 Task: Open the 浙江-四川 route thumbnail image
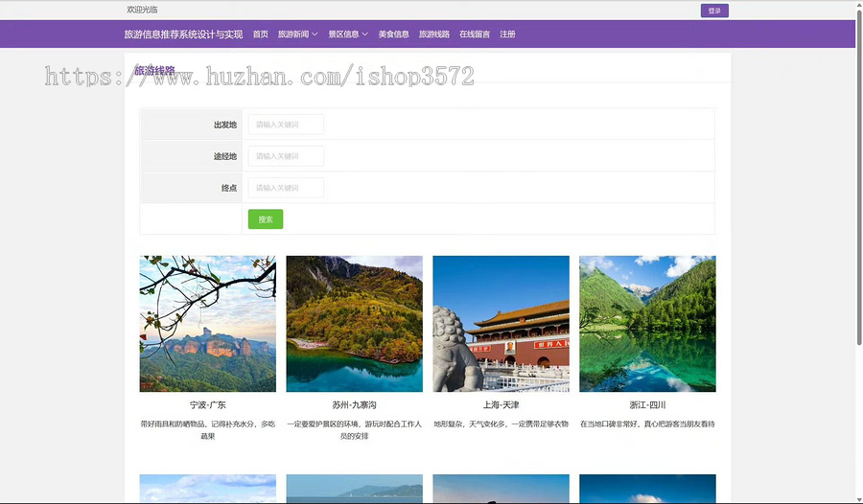(x=647, y=324)
